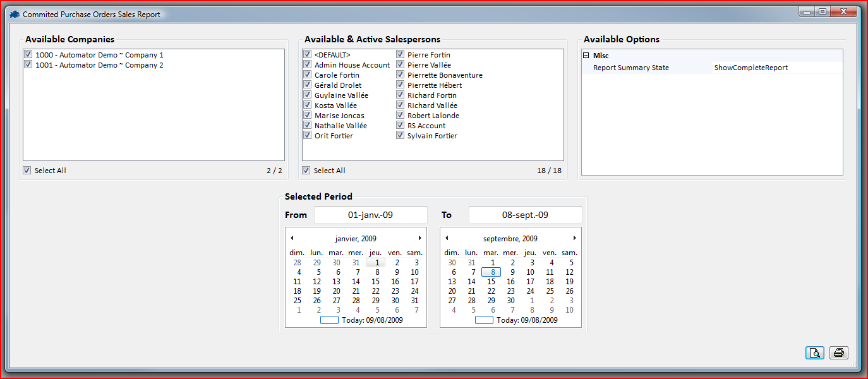Screen dimensions: 868x379
Task: Go to previous month in From calendar
Action: 292,238
